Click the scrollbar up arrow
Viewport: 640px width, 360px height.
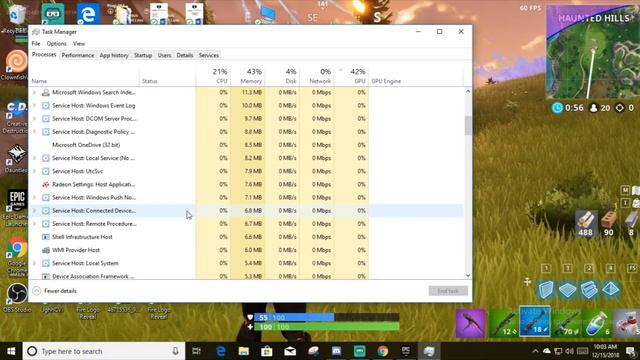tap(468, 91)
